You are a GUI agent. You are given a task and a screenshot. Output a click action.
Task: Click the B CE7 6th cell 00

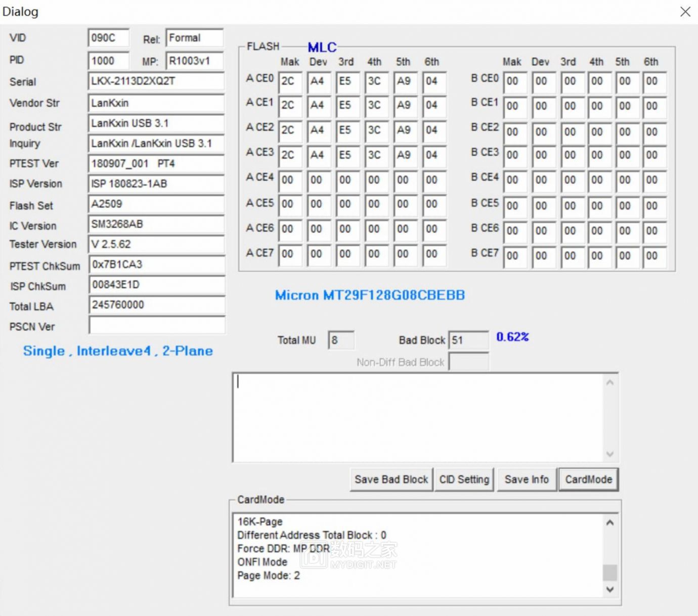click(x=655, y=256)
